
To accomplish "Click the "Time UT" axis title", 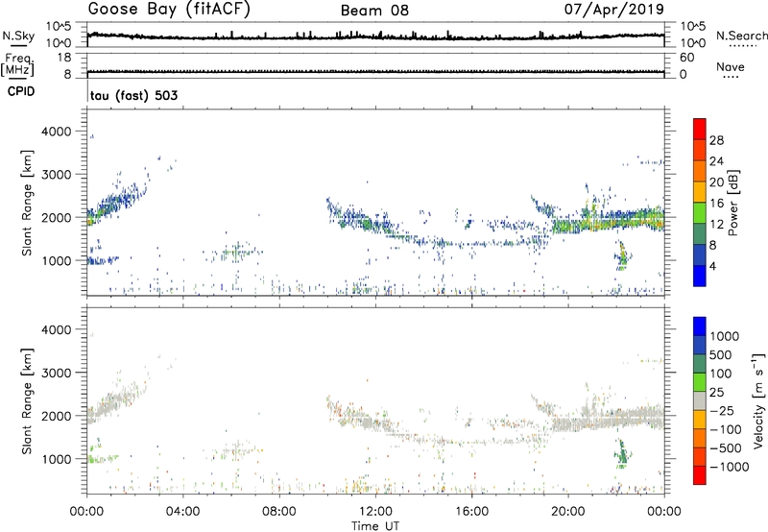I will click(x=375, y=526).
